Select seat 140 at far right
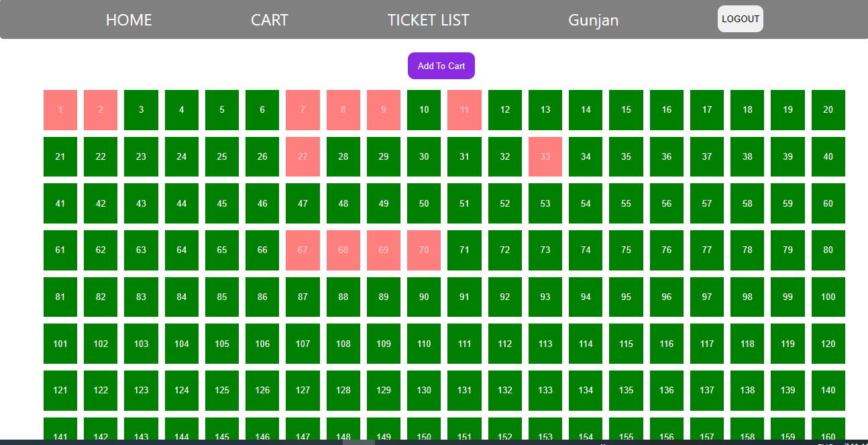The image size is (868, 445). (x=828, y=391)
